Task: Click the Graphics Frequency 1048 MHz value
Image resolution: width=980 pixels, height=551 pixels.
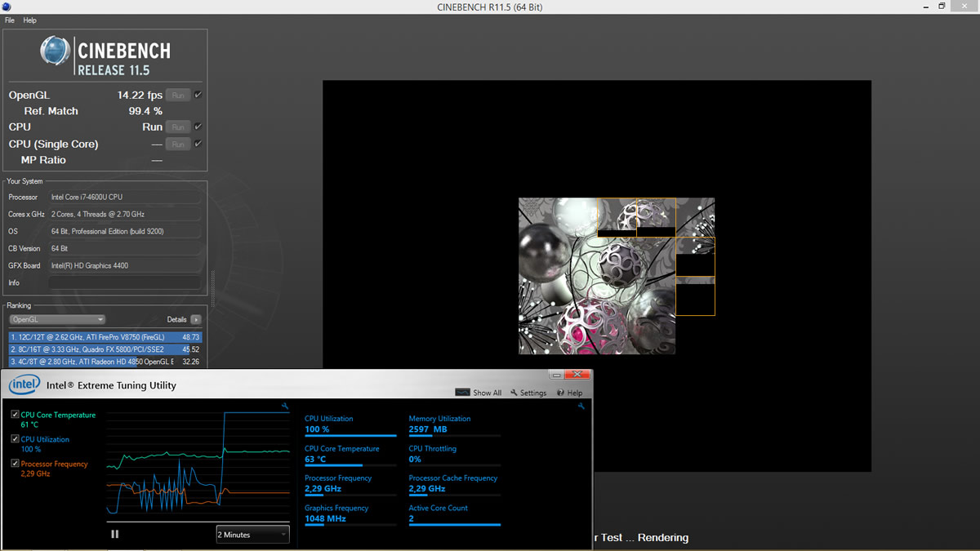Action: coord(325,518)
